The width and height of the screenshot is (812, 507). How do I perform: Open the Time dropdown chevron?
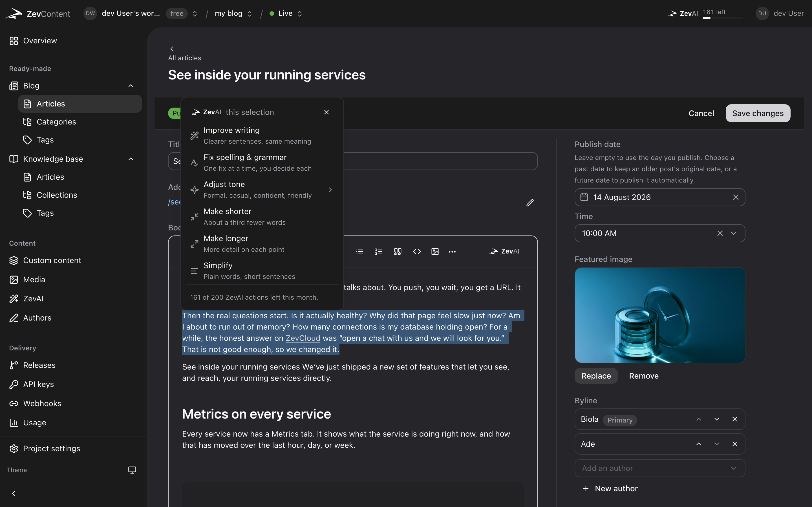pos(734,233)
